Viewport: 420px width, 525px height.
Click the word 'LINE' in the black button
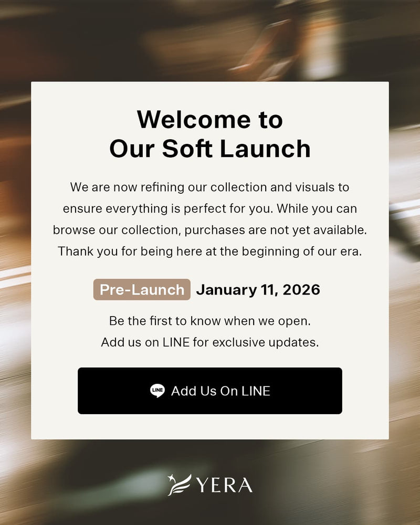[x=256, y=391]
